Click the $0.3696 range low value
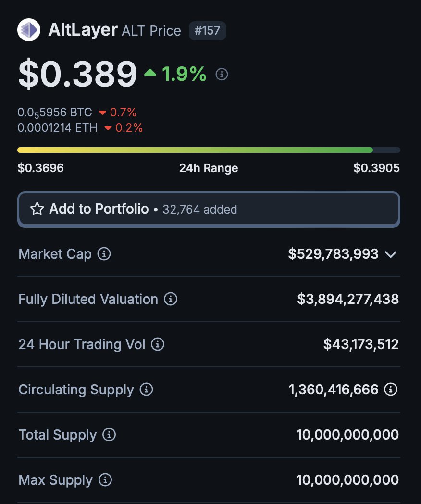This screenshot has height=504, width=421. (40, 168)
